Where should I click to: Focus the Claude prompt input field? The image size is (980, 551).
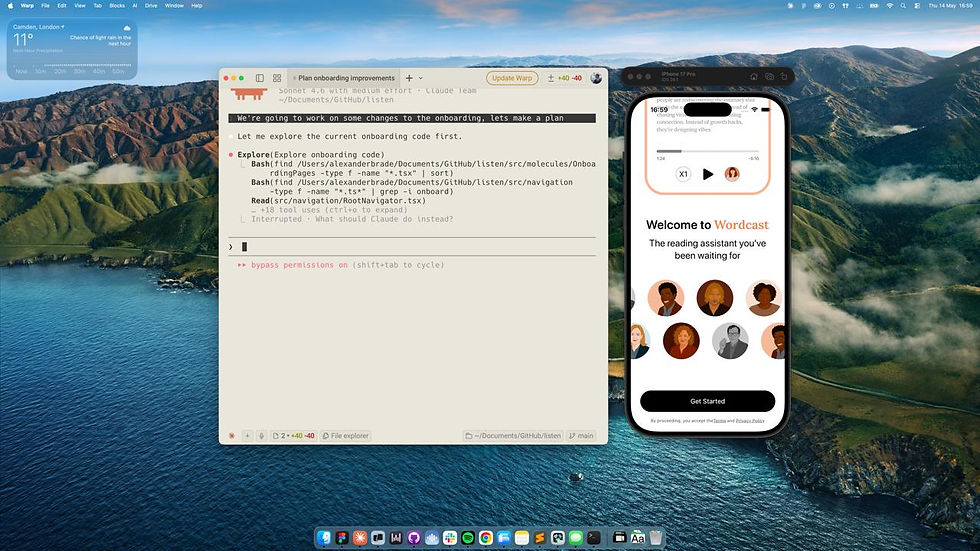(412, 247)
